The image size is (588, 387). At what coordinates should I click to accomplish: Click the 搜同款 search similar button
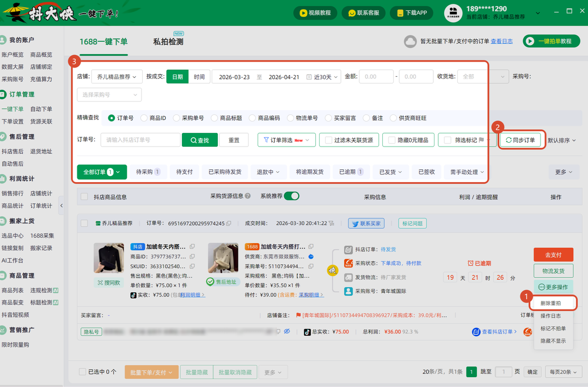[x=109, y=283]
